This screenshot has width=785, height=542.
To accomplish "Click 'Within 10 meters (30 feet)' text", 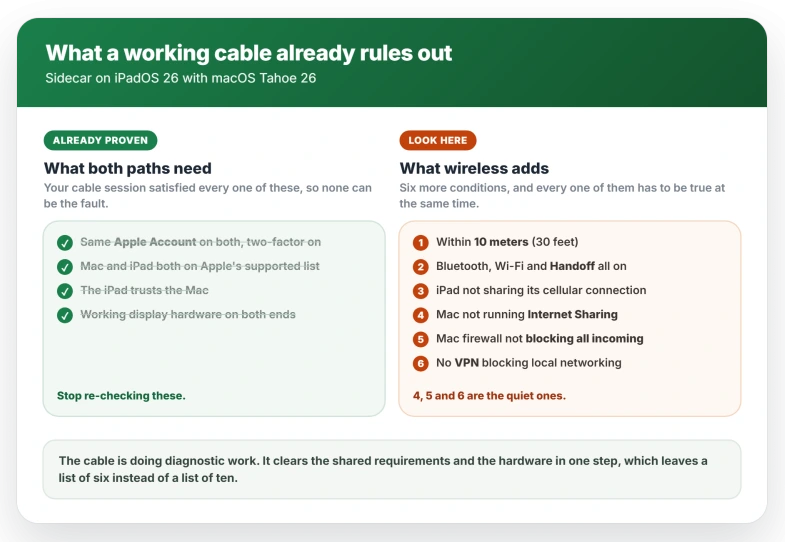I will coord(507,242).
